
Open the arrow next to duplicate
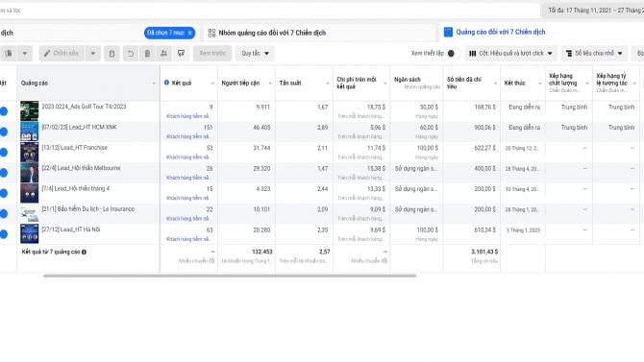[x=25, y=54]
